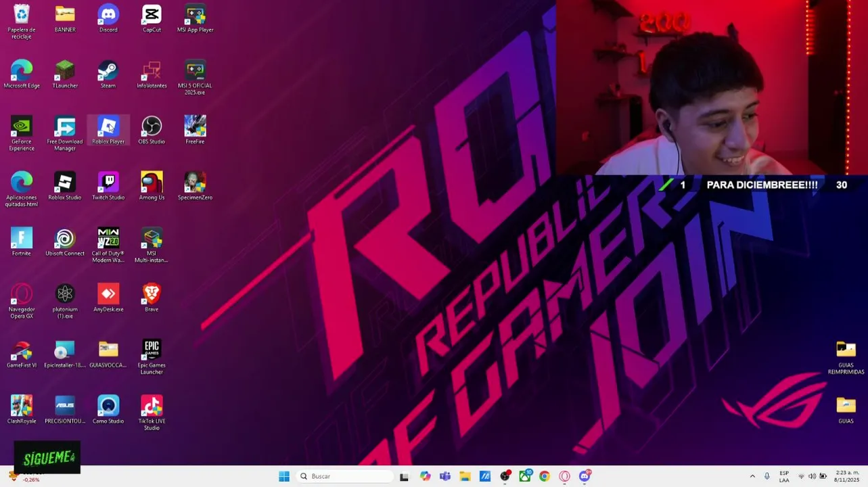Open TikTok LIVE Studio shortcut
This screenshot has height=487, width=868.
click(x=152, y=413)
